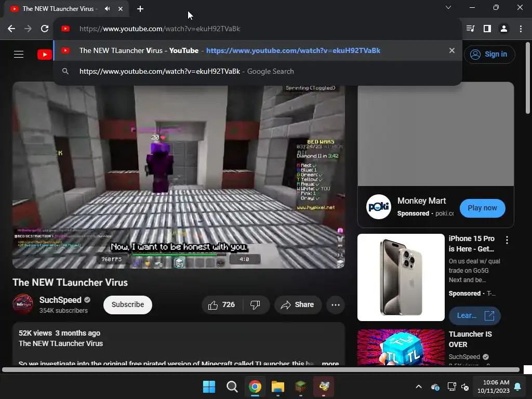Open the clock showing 10:06 AM

[494, 387]
